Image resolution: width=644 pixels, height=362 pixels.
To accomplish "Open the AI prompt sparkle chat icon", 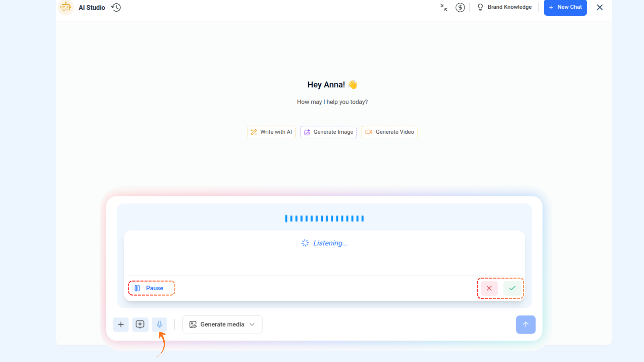I will pyautogui.click(x=140, y=324).
